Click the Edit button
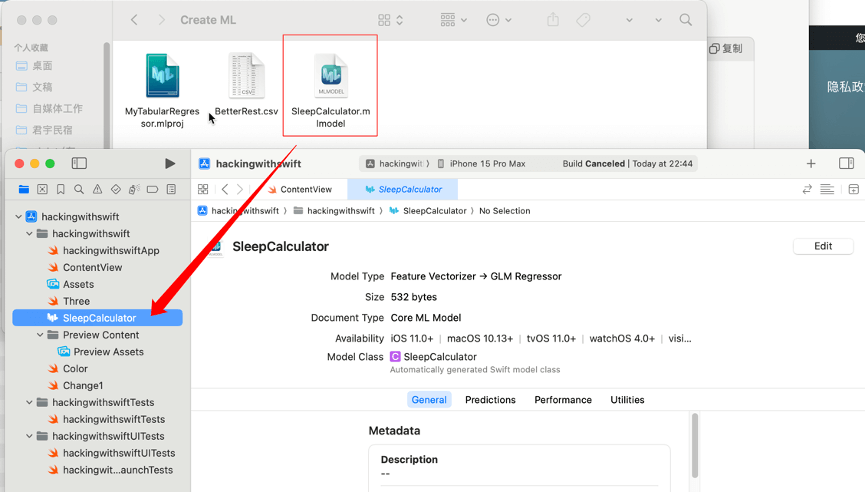 click(822, 246)
